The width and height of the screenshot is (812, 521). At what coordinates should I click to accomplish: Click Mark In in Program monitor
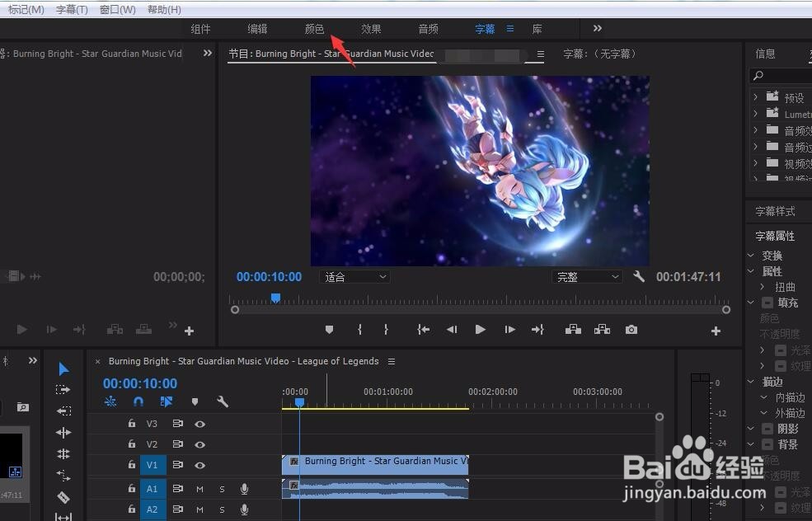(360, 330)
